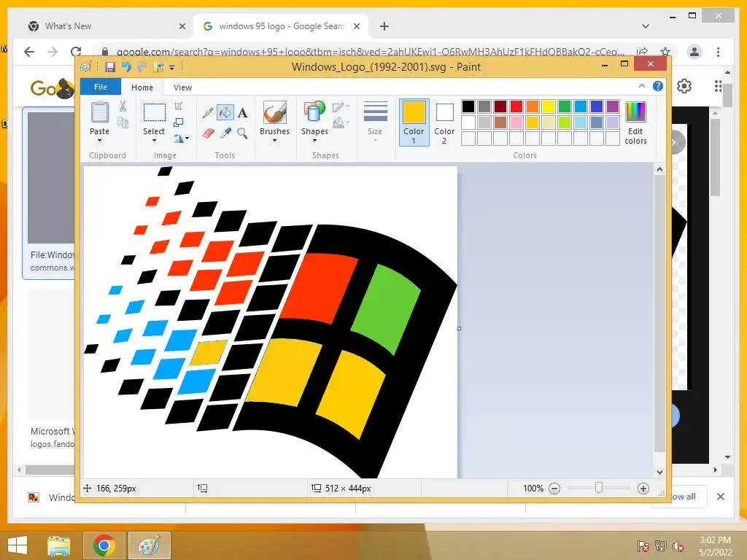Click Edit colors rainbow icon
The width and height of the screenshot is (747, 560).
point(635,112)
